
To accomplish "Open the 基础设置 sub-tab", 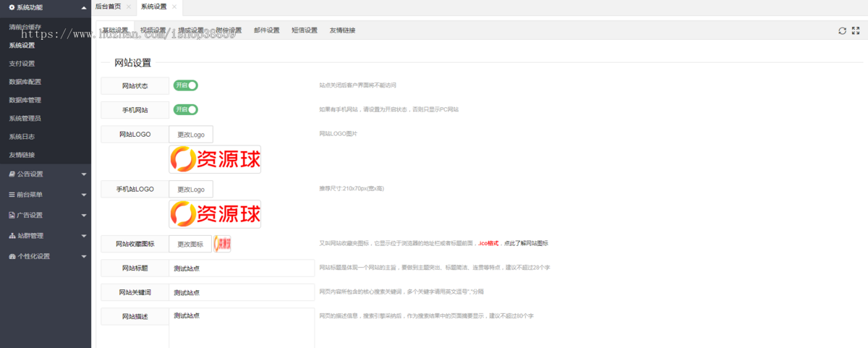I will (115, 30).
